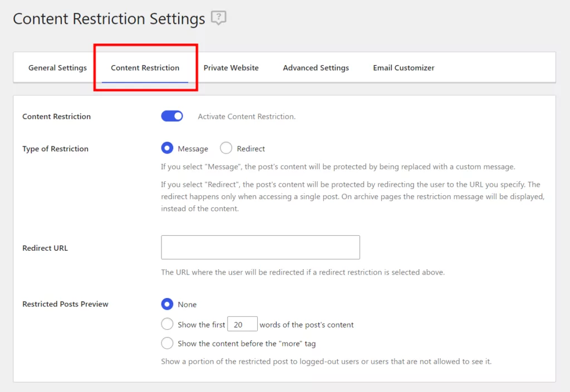Click the 'Show a portion of the restricted post' hint

[x=326, y=361]
